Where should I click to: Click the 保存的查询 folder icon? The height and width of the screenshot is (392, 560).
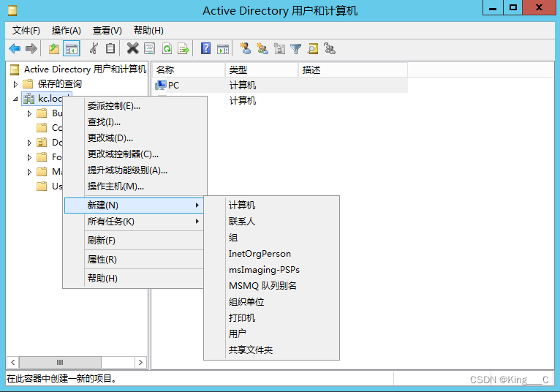click(x=28, y=84)
